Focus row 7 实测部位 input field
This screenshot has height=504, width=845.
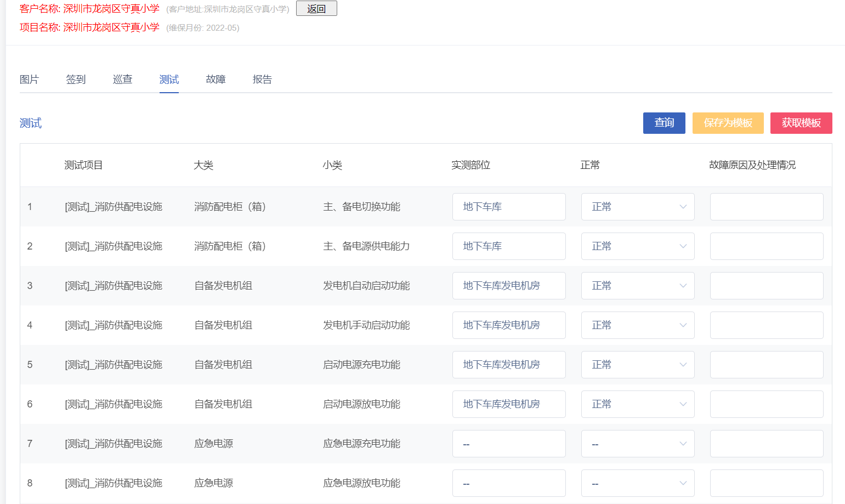508,444
